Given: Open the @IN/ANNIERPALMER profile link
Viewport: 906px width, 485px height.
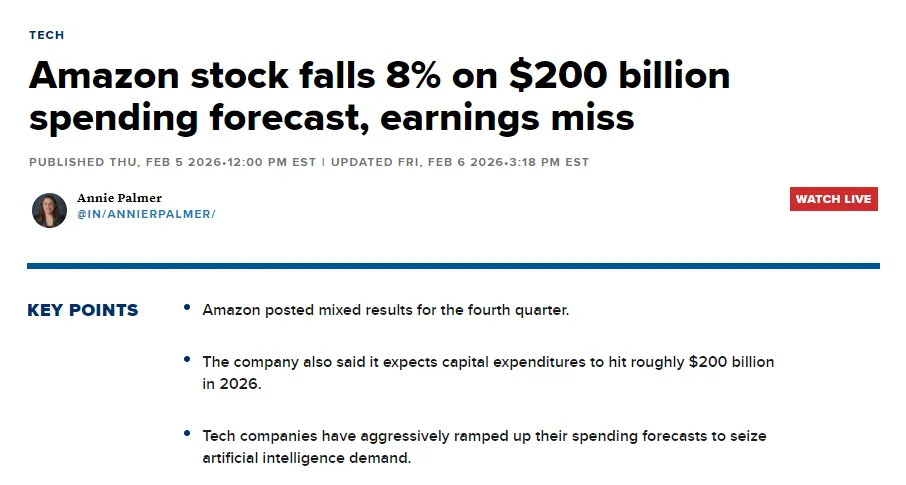Looking at the screenshot, I should click(x=146, y=215).
